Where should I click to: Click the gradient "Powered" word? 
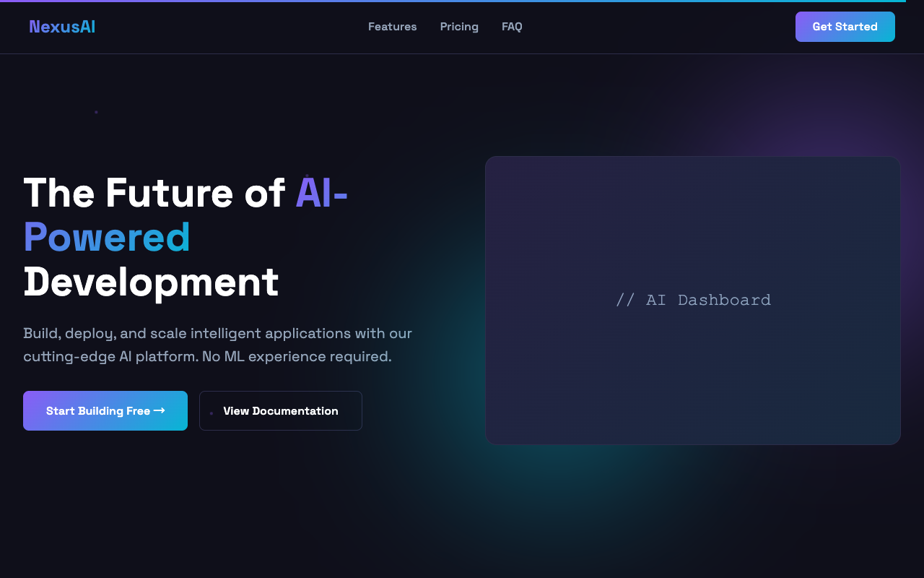[x=107, y=237]
